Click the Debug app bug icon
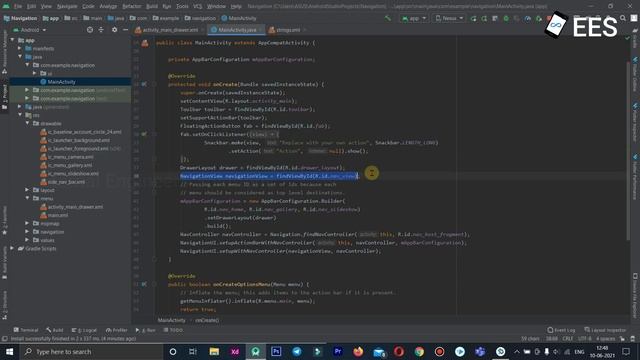Image resolution: width=640 pixels, height=360 pixels. click(x=506, y=18)
